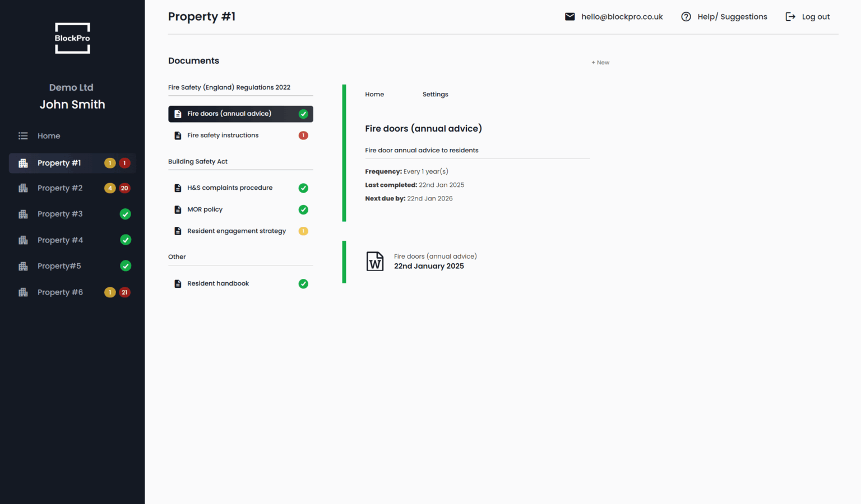The image size is (861, 504).
Task: Select the building icon next to Property #2
Action: click(23, 188)
